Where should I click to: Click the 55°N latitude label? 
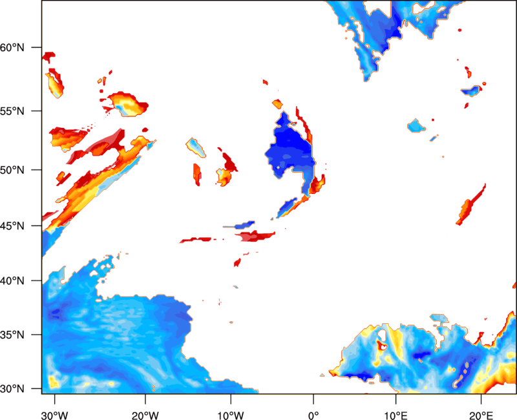[x=12, y=111]
